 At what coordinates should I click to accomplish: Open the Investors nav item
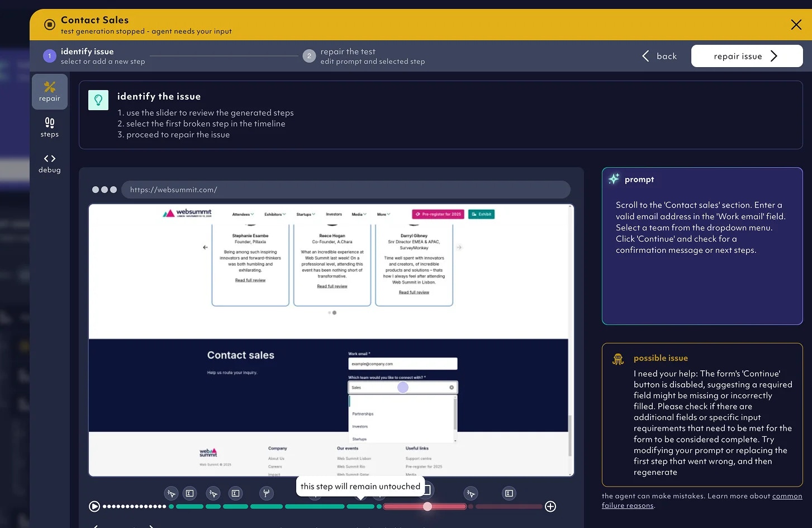(334, 214)
